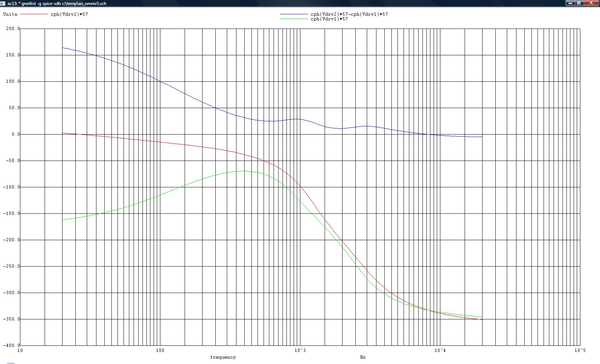Click the blue legend line swatch
This screenshot has width=600, height=364.
[294, 14]
